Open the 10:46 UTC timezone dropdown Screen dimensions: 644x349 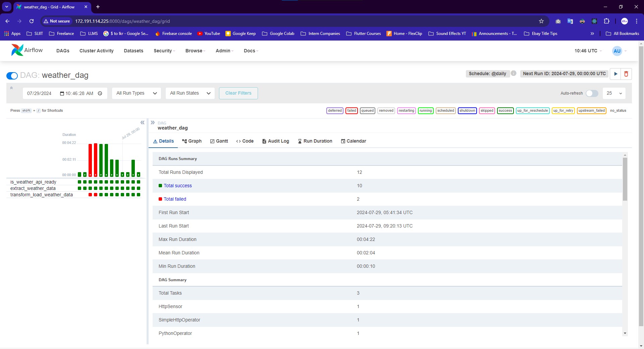tap(588, 51)
